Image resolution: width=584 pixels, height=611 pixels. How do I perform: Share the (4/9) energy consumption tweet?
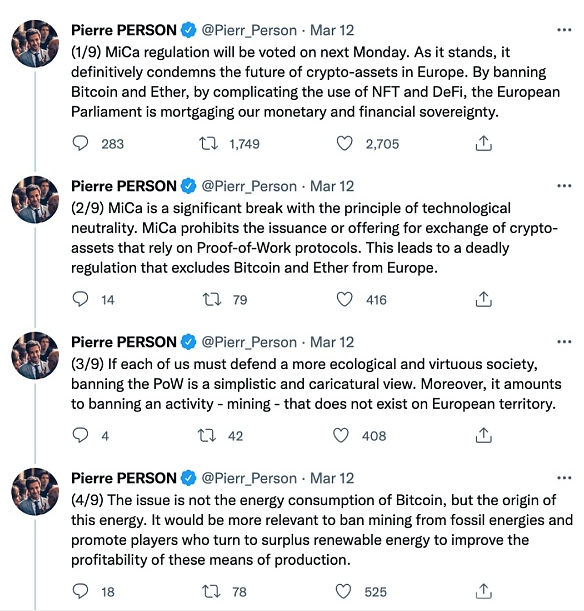pos(483,591)
